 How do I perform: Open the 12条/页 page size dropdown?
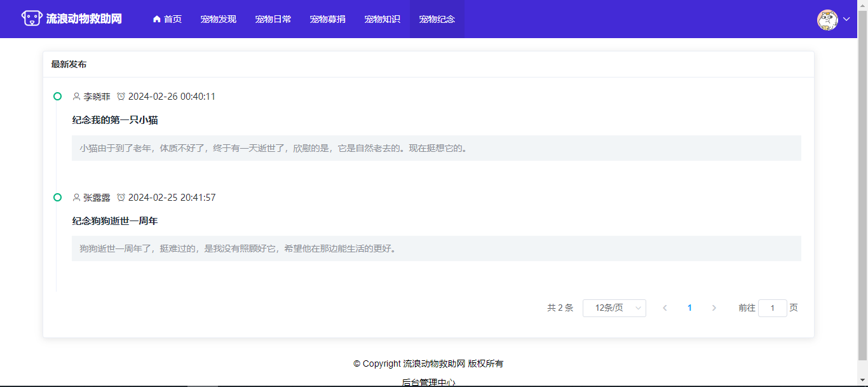614,308
